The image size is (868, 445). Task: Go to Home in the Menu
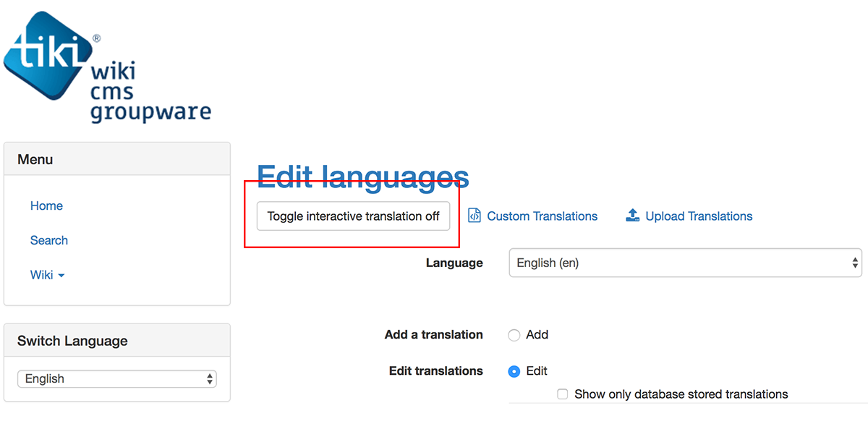click(46, 206)
